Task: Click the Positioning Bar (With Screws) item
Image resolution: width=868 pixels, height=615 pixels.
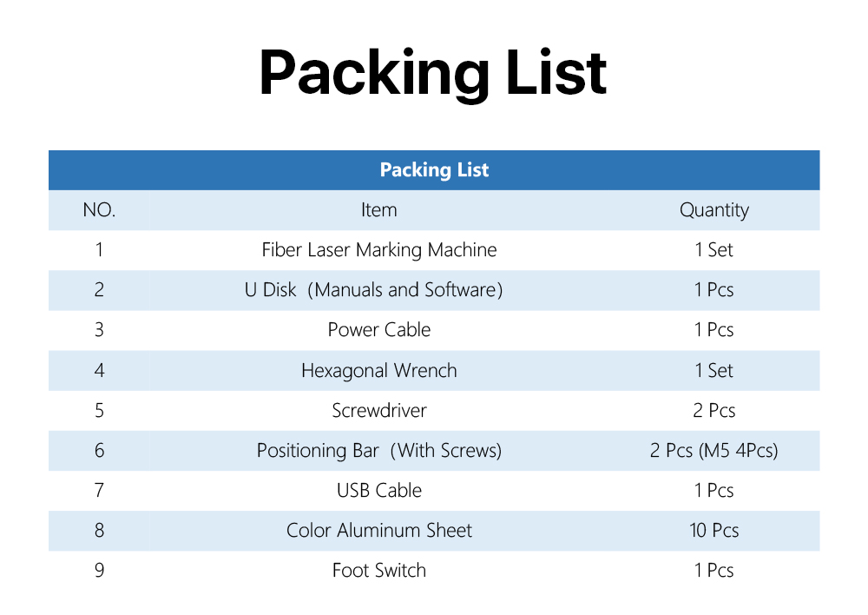Action: (379, 451)
